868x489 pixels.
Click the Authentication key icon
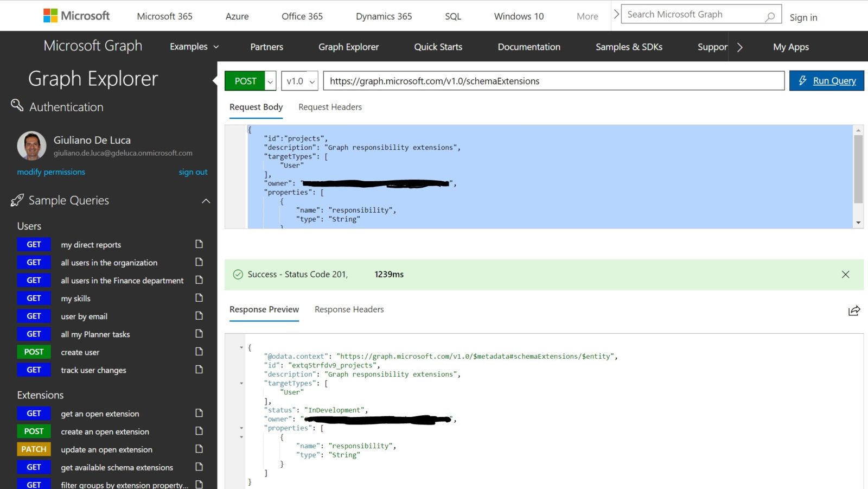click(x=17, y=105)
